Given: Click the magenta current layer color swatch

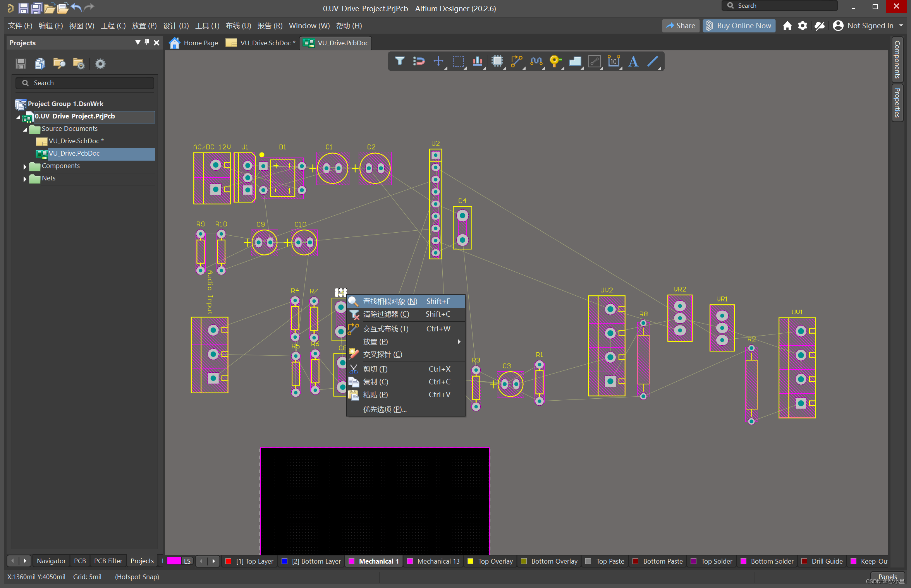Looking at the screenshot, I should (174, 561).
